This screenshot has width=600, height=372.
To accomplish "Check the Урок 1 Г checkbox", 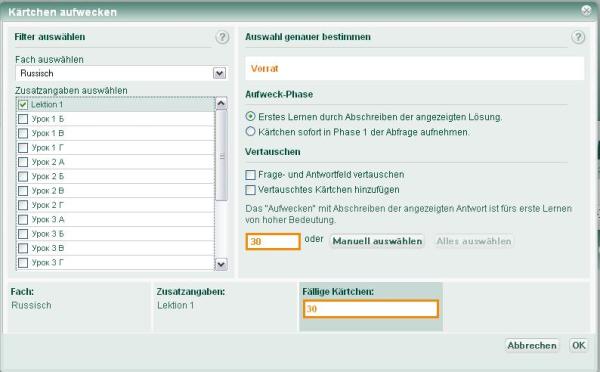I will point(23,148).
